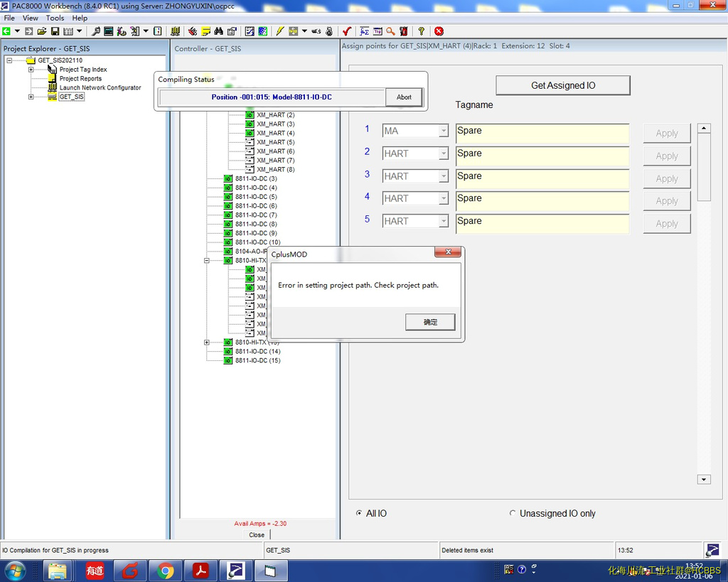
Task: Click the table grid toolbar icon
Action: [68, 31]
